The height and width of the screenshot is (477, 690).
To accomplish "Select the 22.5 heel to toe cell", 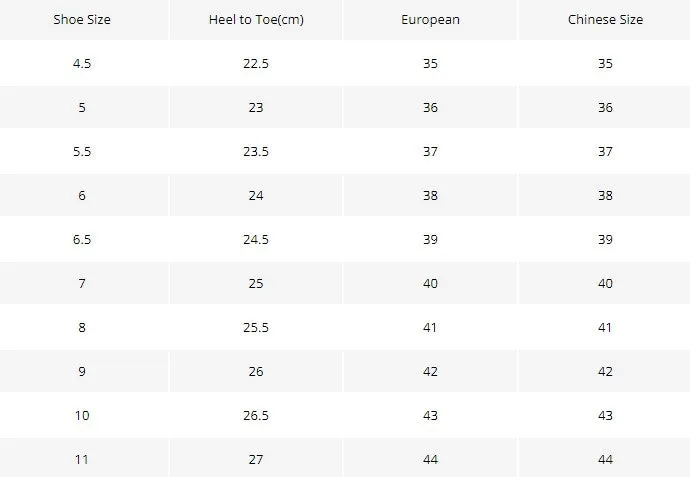I will tap(256, 63).
